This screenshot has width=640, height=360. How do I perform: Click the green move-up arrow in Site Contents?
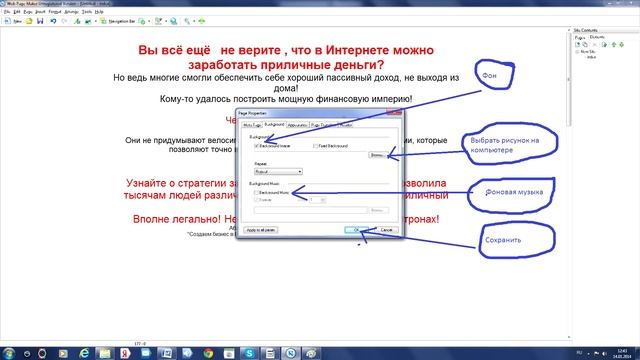tap(613, 44)
